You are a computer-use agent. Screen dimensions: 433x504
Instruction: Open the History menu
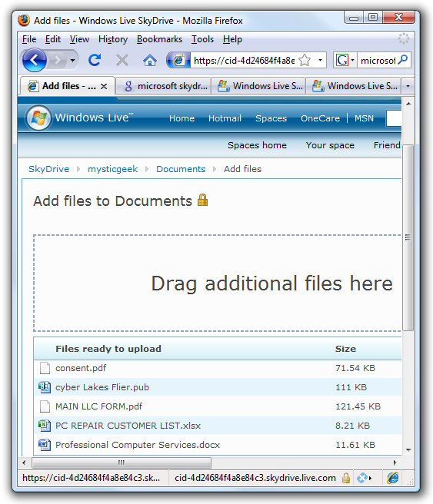113,39
